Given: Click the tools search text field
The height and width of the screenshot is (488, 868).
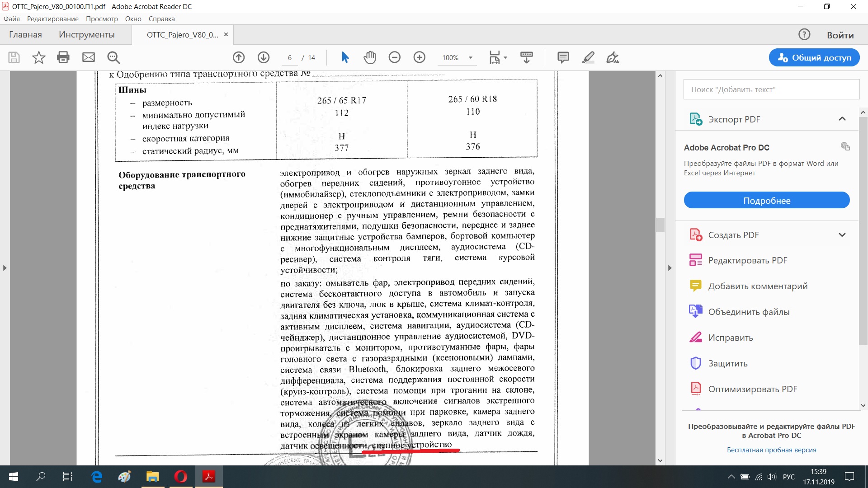Looking at the screenshot, I should pyautogui.click(x=771, y=89).
